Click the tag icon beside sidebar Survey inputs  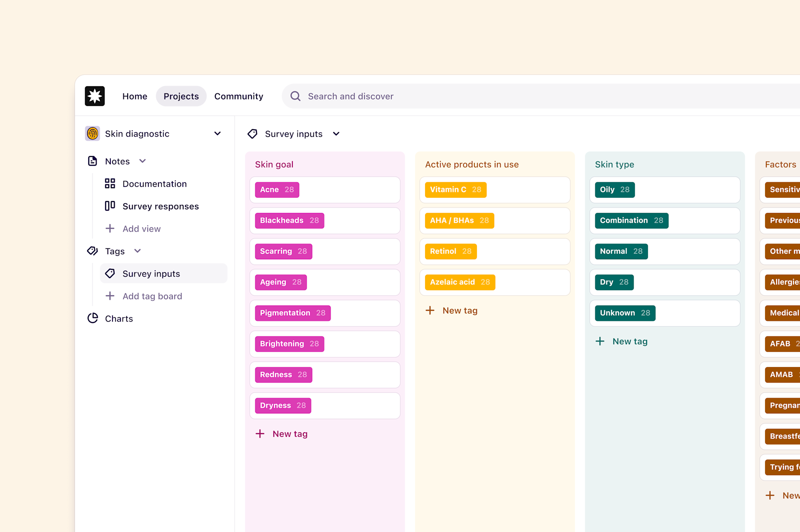[x=110, y=274]
